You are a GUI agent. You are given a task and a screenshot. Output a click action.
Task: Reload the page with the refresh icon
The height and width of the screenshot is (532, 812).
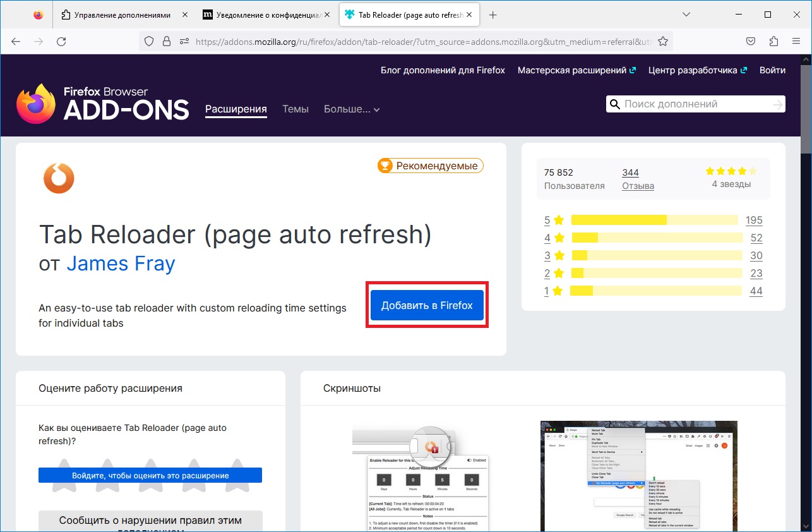[61, 42]
